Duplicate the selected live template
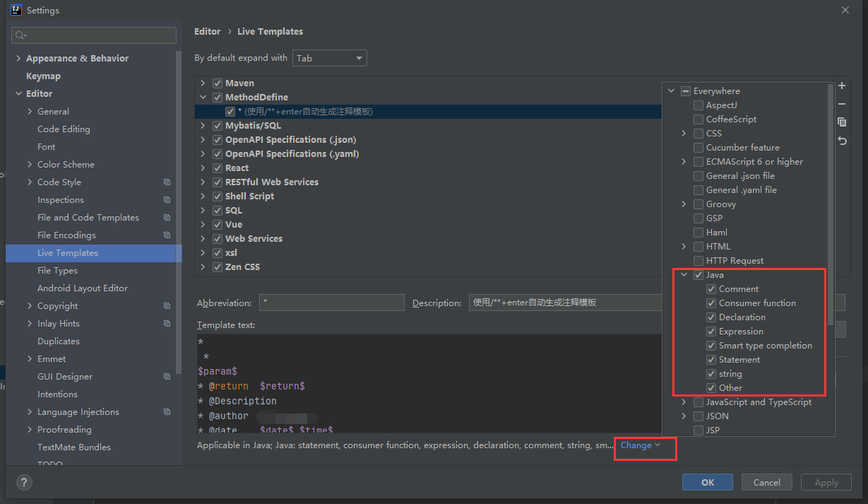The image size is (868, 504). coord(842,122)
